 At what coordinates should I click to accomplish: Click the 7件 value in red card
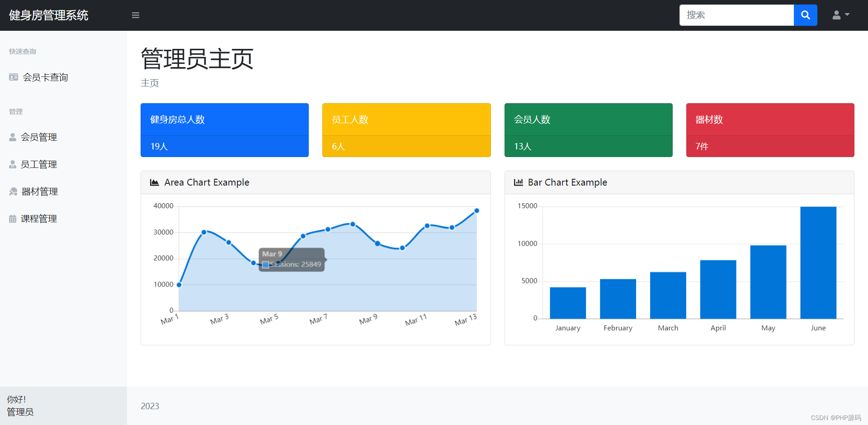tap(702, 146)
